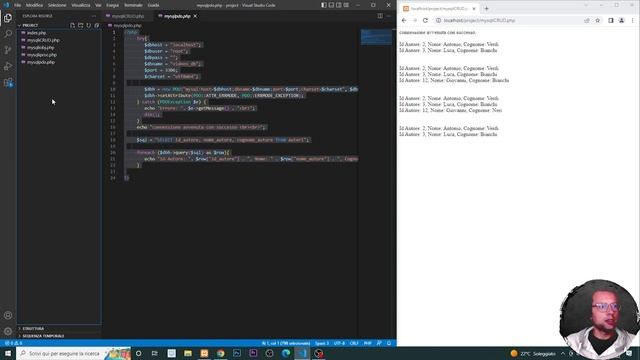Toggle the bottom panel layout icon
This screenshot has width=640, height=360.
(x=331, y=5)
